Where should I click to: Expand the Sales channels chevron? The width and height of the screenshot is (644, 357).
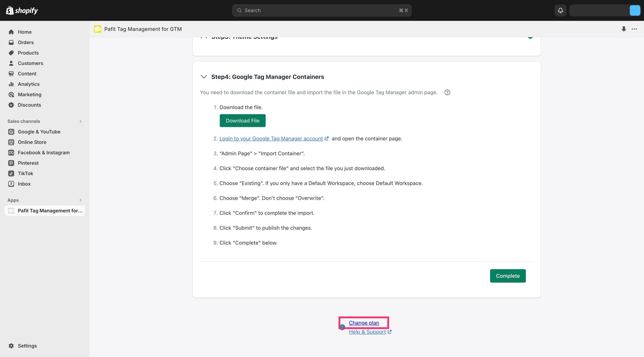[x=80, y=121]
